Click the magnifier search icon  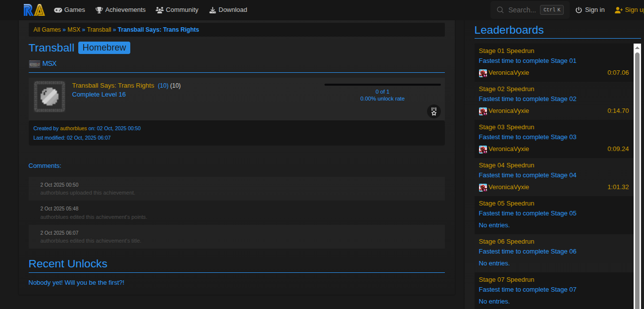[500, 10]
